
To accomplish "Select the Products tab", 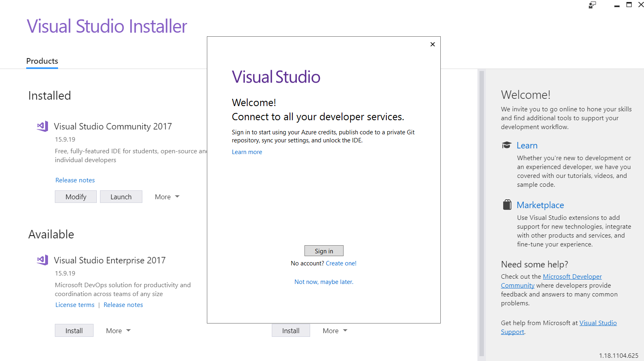I will pyautogui.click(x=42, y=61).
